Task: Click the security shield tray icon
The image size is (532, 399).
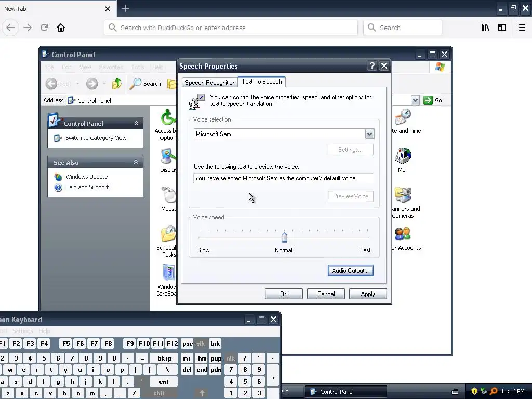Action: pyautogui.click(x=474, y=391)
